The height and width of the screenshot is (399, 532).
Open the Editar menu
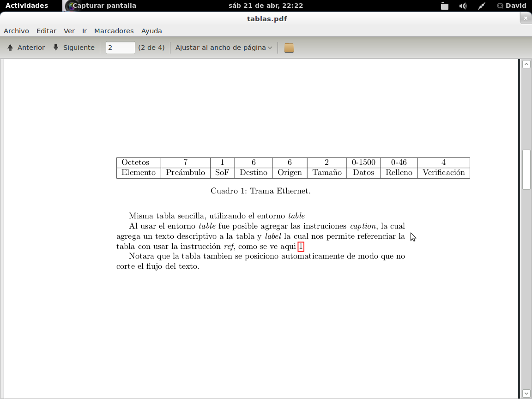click(47, 31)
